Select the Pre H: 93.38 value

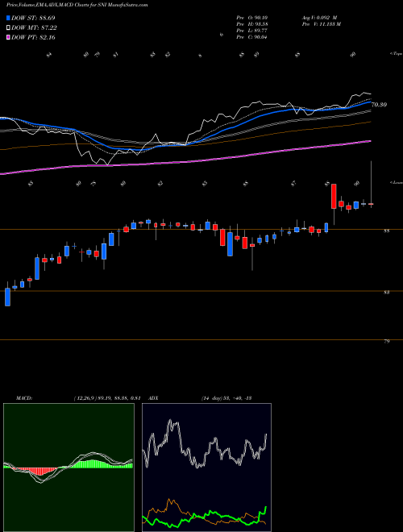click(x=251, y=24)
